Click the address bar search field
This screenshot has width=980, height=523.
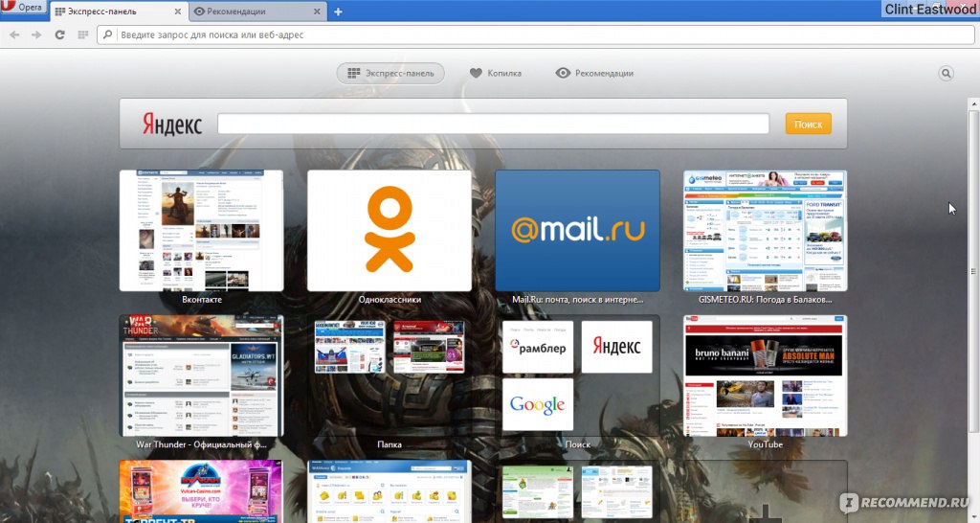(x=536, y=35)
